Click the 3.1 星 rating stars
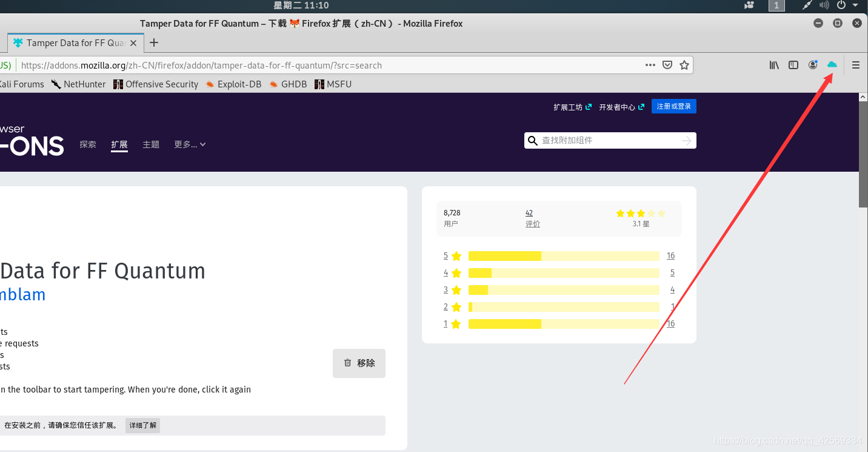The height and width of the screenshot is (452, 868). pos(641,214)
